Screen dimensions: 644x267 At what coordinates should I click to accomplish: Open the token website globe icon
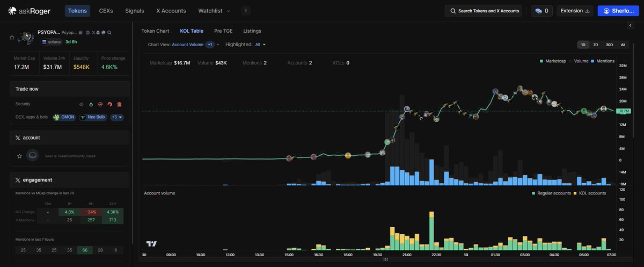tap(87, 33)
